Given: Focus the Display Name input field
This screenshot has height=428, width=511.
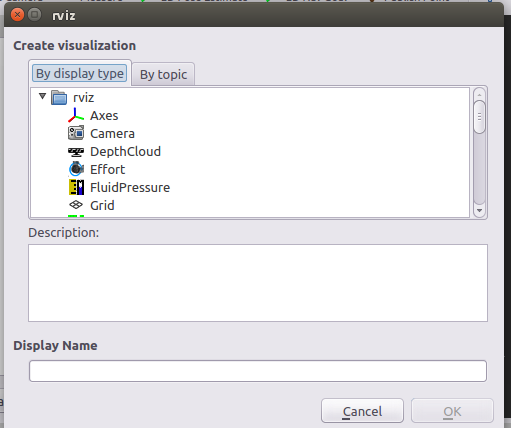Looking at the screenshot, I should click(258, 371).
